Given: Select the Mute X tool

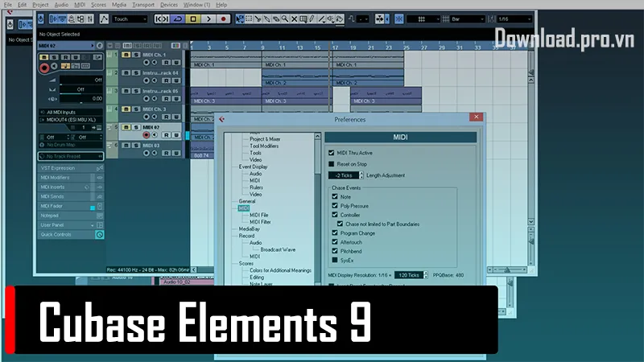Looking at the screenshot, I should pyautogui.click(x=294, y=19).
